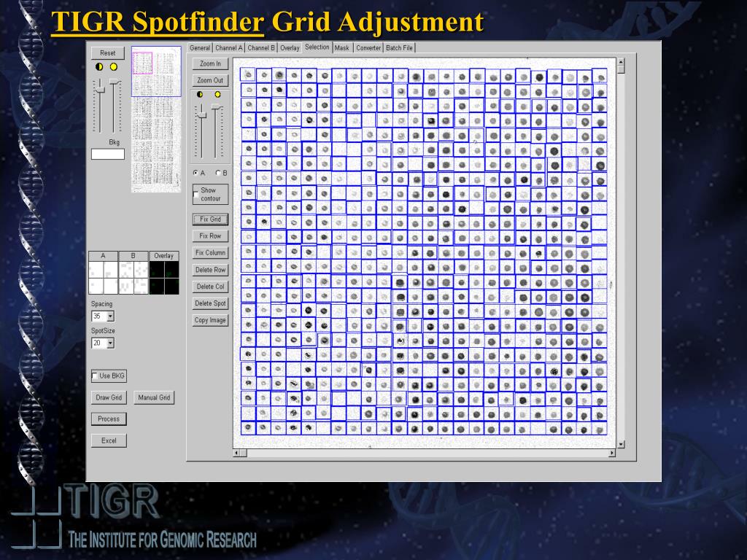
Task: Open the Batch File tab
Action: tap(399, 48)
